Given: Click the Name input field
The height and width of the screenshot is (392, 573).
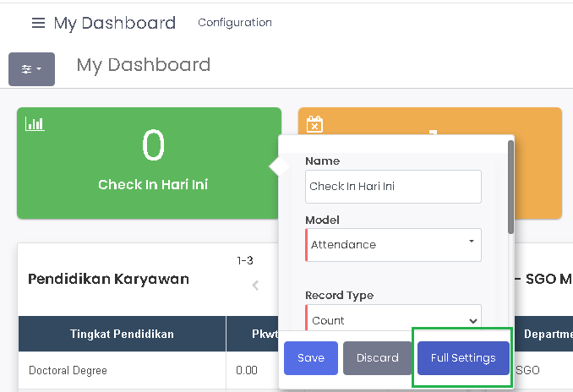Looking at the screenshot, I should tap(393, 187).
